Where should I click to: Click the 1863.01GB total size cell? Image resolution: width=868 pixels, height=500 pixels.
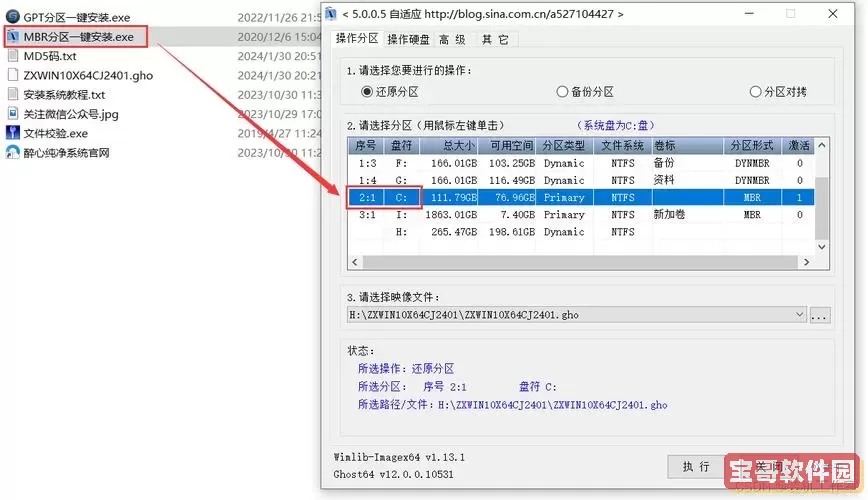pyautogui.click(x=451, y=215)
